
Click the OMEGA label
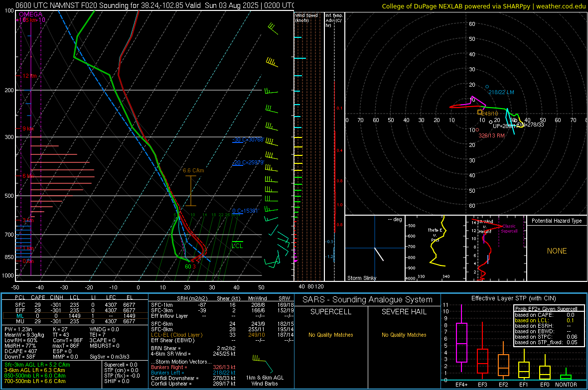31,14
